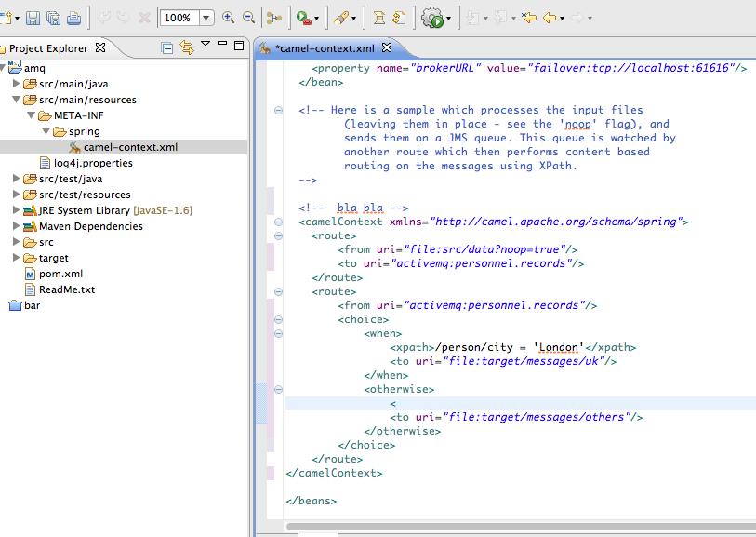
Task: Click the Run gear-with-play icon
Action: [x=431, y=18]
